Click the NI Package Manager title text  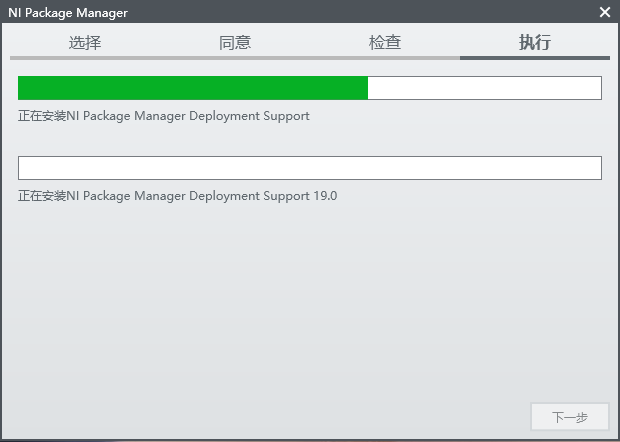click(68, 12)
